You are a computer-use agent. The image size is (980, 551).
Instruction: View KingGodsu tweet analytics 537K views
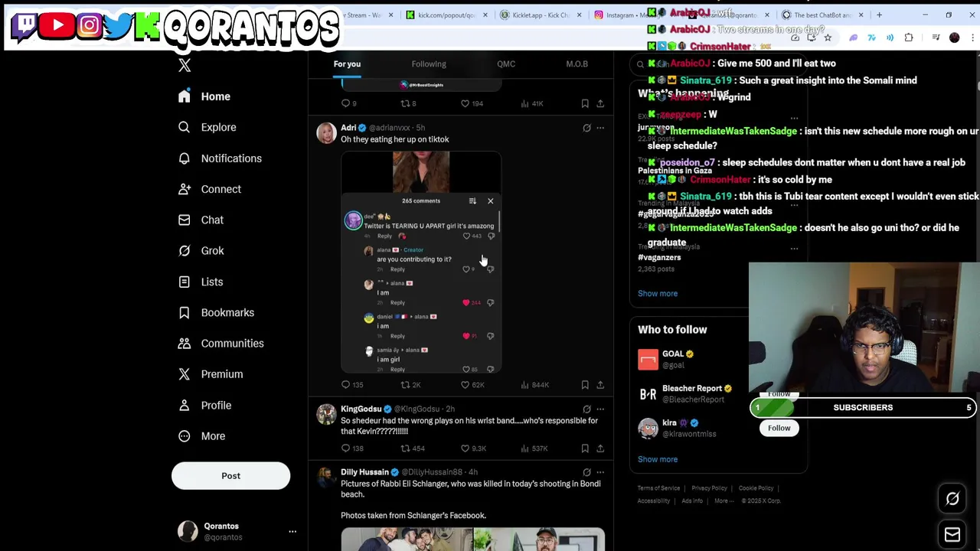[x=534, y=448]
